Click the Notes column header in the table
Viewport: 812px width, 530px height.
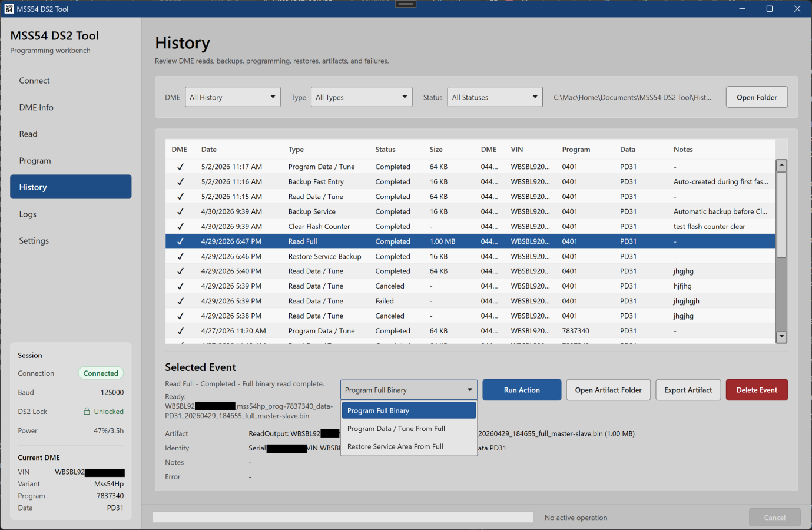pyautogui.click(x=684, y=150)
